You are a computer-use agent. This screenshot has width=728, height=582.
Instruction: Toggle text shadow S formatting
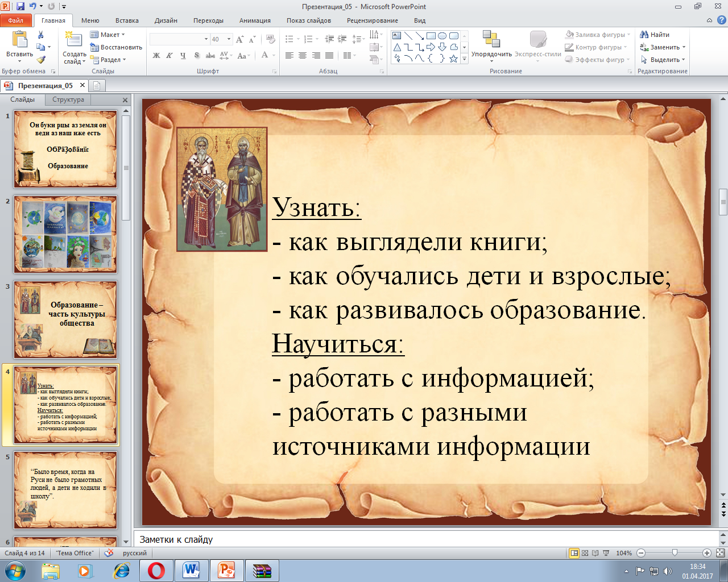pos(196,56)
